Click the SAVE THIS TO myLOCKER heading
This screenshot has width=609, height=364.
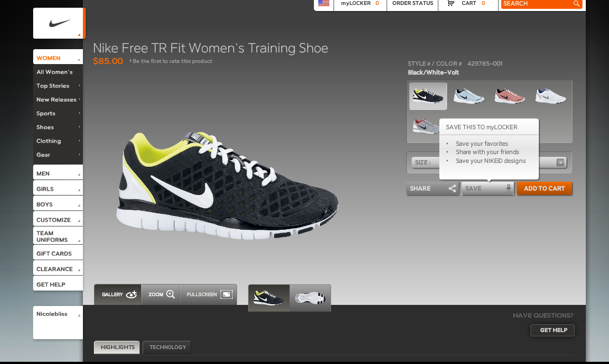pyautogui.click(x=481, y=127)
